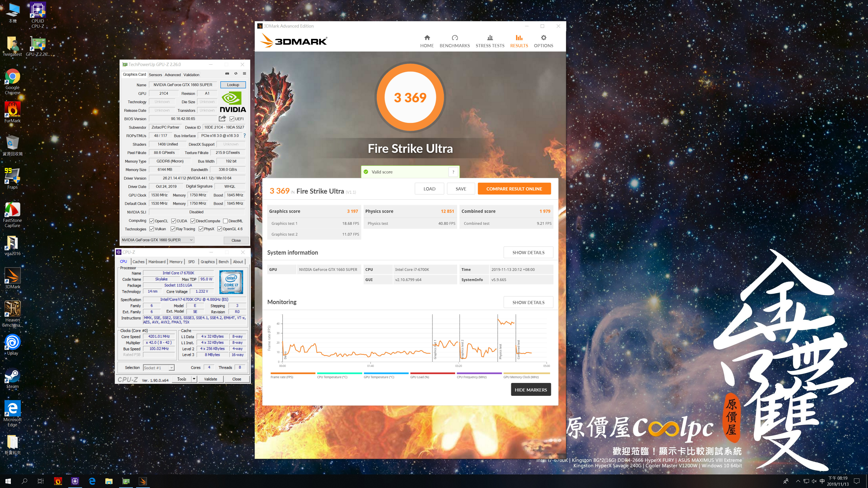Switch to the Sensors tab in GPU-Z
Screen dimensions: 868x488
(155, 75)
